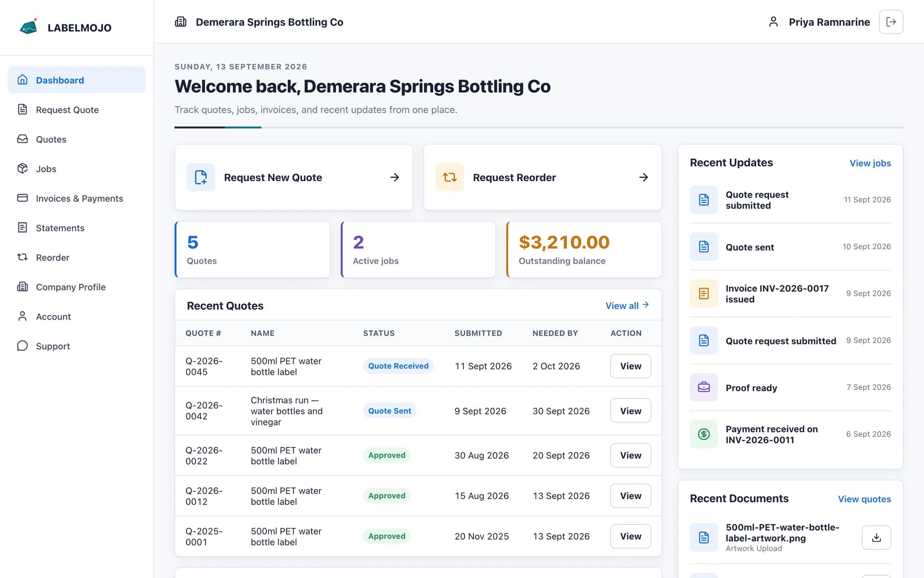This screenshot has height=578, width=924.
Task: View quote Q-2026-0042
Action: 630,411
